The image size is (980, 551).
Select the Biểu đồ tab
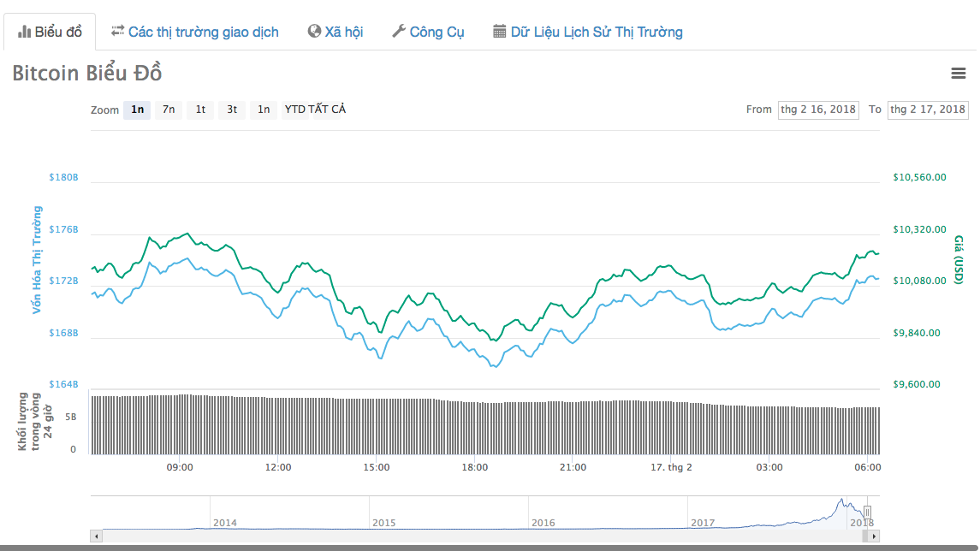(50, 32)
